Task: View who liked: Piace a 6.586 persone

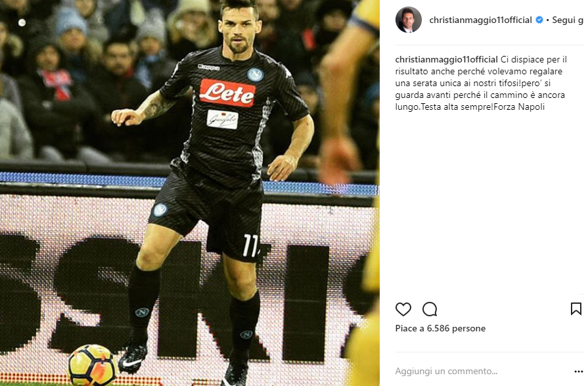Action: click(x=440, y=328)
